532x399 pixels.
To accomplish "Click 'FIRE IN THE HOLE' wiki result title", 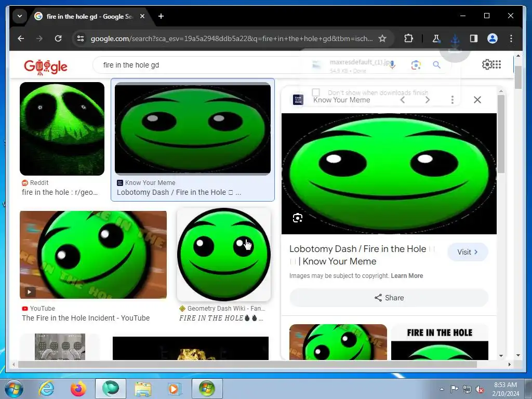I will click(221, 318).
